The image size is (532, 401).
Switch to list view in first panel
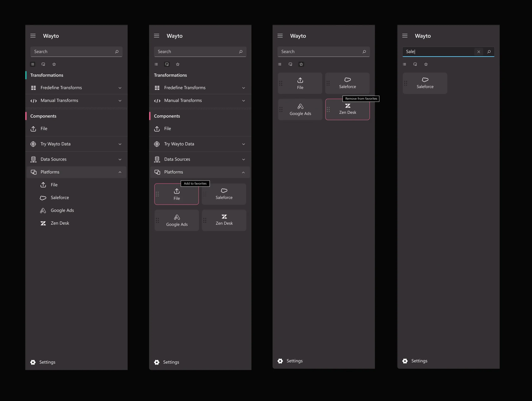coord(33,64)
